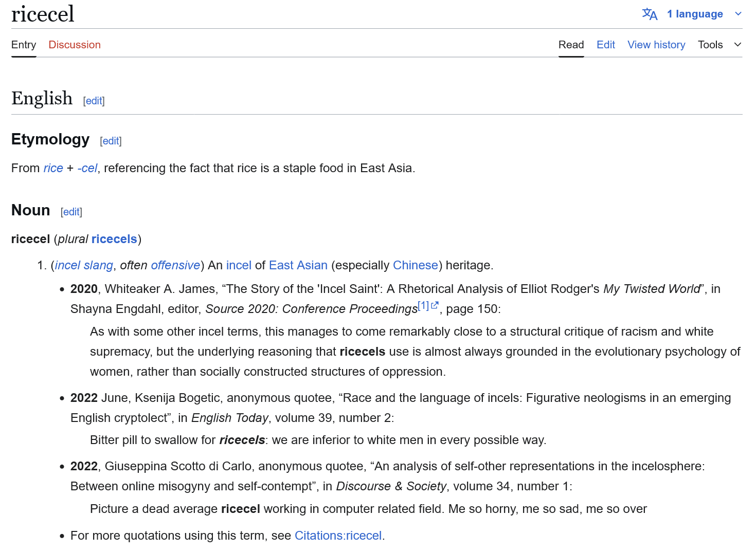Follow the 'incel' definition link
Viewport: 756px width, 552px height.
coord(239,265)
